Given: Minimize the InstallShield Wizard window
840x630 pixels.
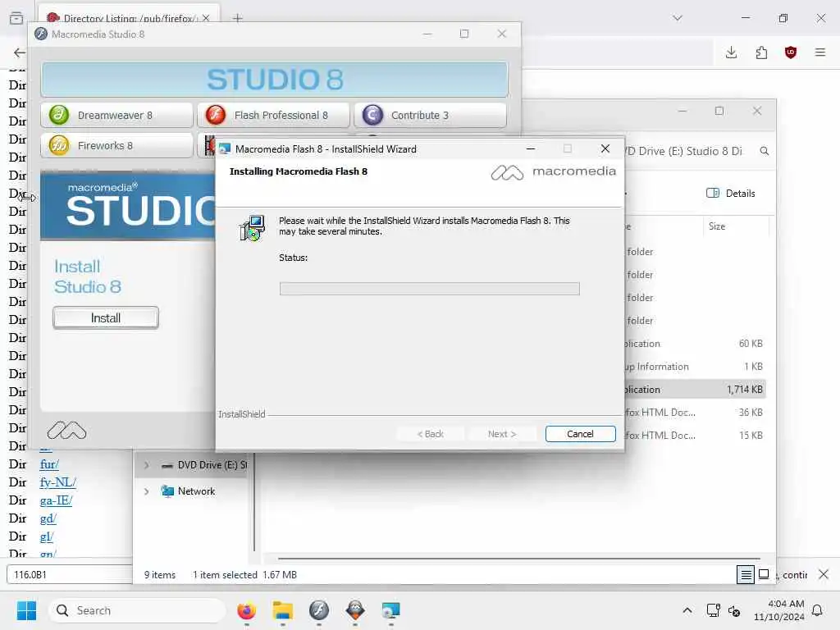Looking at the screenshot, I should pos(531,149).
